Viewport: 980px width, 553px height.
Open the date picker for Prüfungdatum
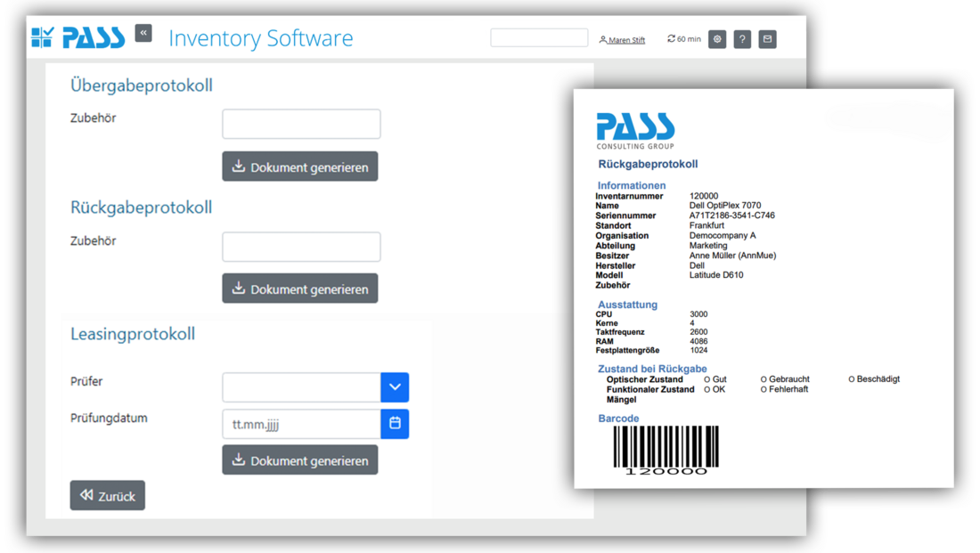395,424
